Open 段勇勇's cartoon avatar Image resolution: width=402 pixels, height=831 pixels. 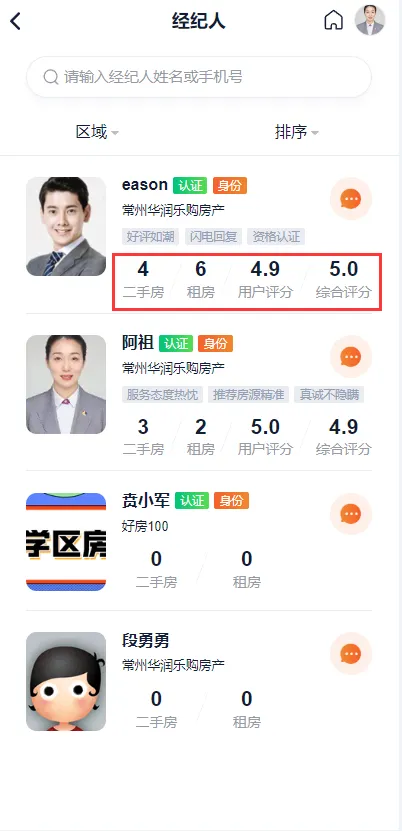tap(66, 682)
